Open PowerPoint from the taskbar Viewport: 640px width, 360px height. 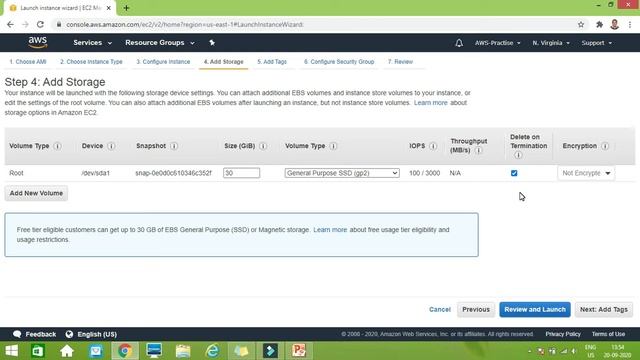pyautogui.click(x=299, y=351)
